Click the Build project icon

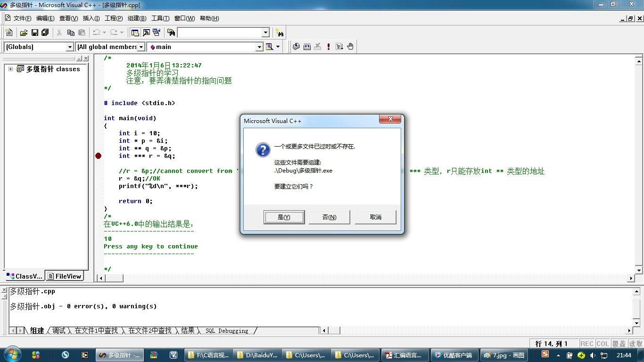(307, 47)
